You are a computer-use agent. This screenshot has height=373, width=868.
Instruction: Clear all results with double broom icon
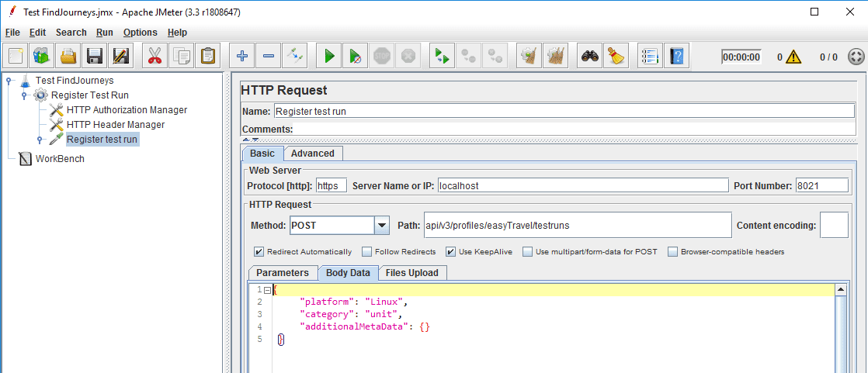point(554,56)
